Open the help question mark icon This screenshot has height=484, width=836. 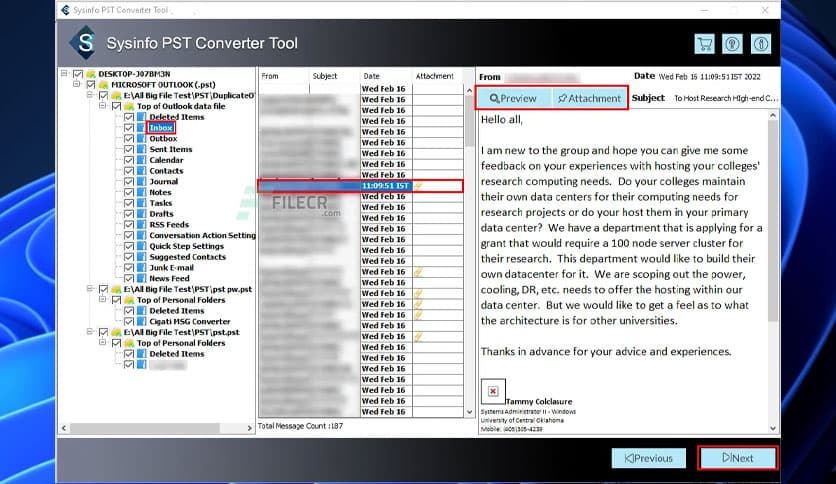pyautogui.click(x=732, y=44)
